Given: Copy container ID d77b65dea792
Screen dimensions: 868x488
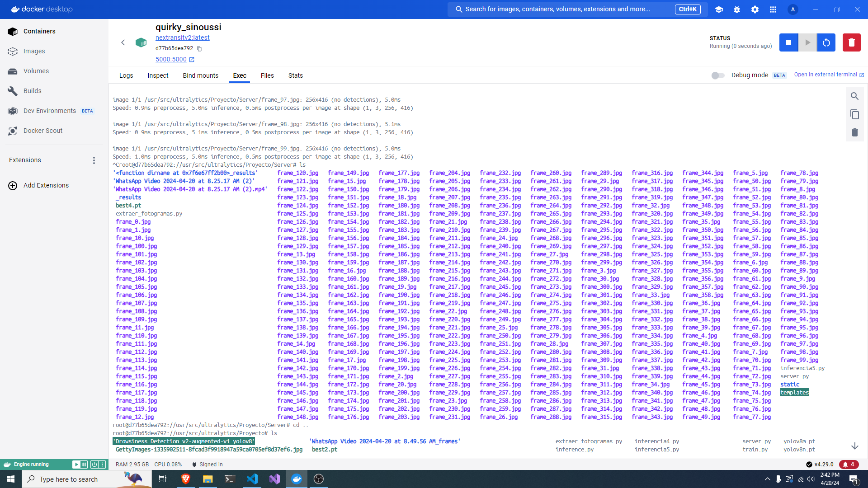Looking at the screenshot, I should coord(199,49).
